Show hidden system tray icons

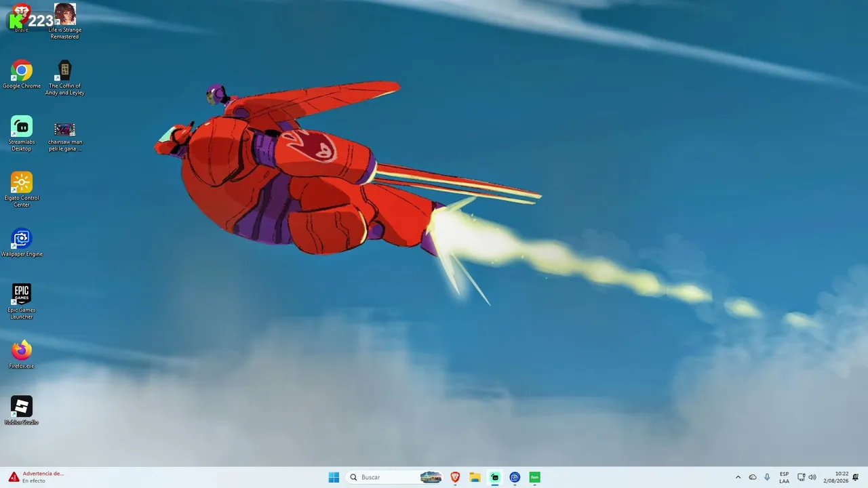(x=738, y=477)
